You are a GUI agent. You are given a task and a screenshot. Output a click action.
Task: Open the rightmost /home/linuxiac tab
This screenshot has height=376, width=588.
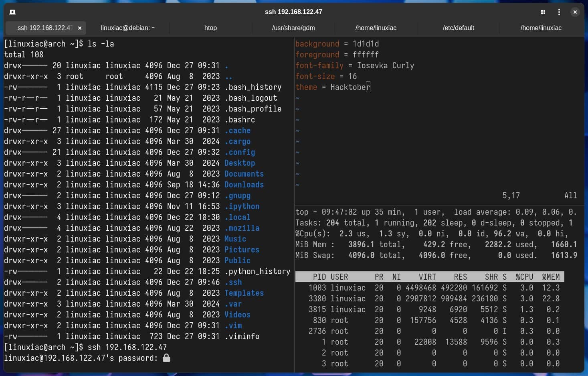[x=541, y=28]
